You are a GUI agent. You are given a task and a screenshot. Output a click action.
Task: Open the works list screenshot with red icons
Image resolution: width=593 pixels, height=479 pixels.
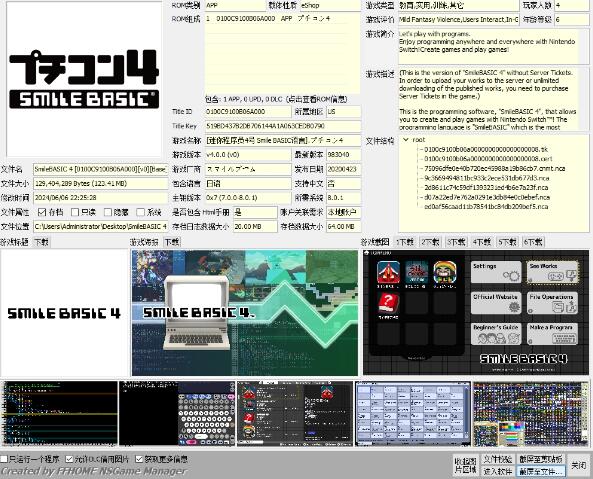(x=295, y=414)
